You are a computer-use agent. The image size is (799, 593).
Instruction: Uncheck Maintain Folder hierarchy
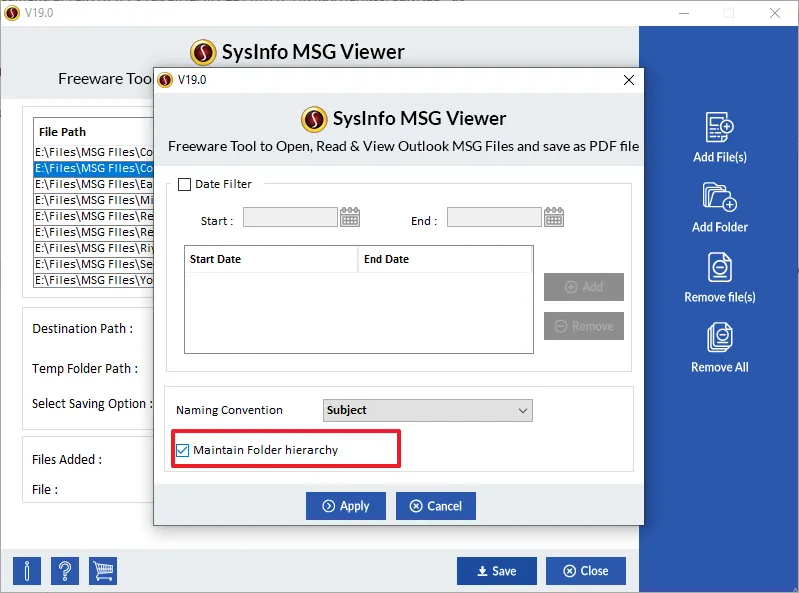182,450
